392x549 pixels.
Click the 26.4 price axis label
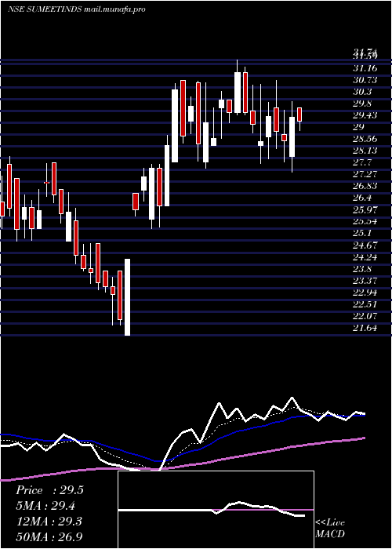tap(363, 198)
